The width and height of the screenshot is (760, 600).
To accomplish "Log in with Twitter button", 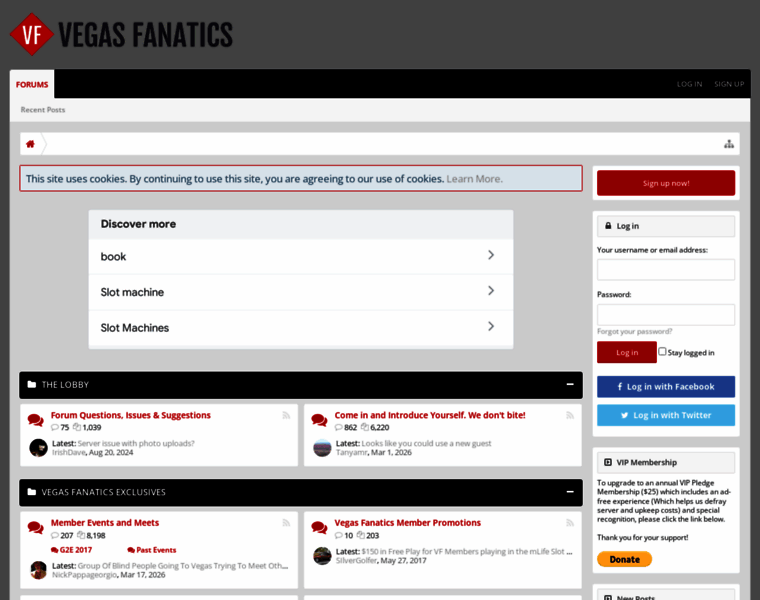I will [x=666, y=415].
